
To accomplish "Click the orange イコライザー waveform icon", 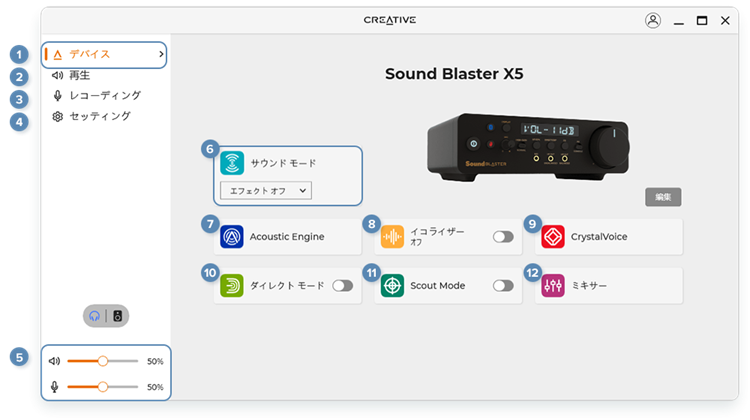I will point(392,237).
